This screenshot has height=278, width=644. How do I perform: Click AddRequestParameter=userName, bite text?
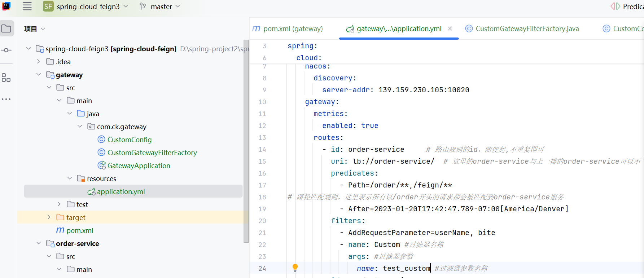coord(421,233)
